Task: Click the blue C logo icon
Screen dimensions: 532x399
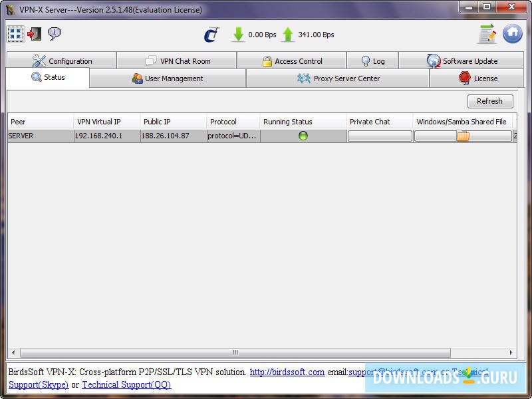Action: (211, 35)
